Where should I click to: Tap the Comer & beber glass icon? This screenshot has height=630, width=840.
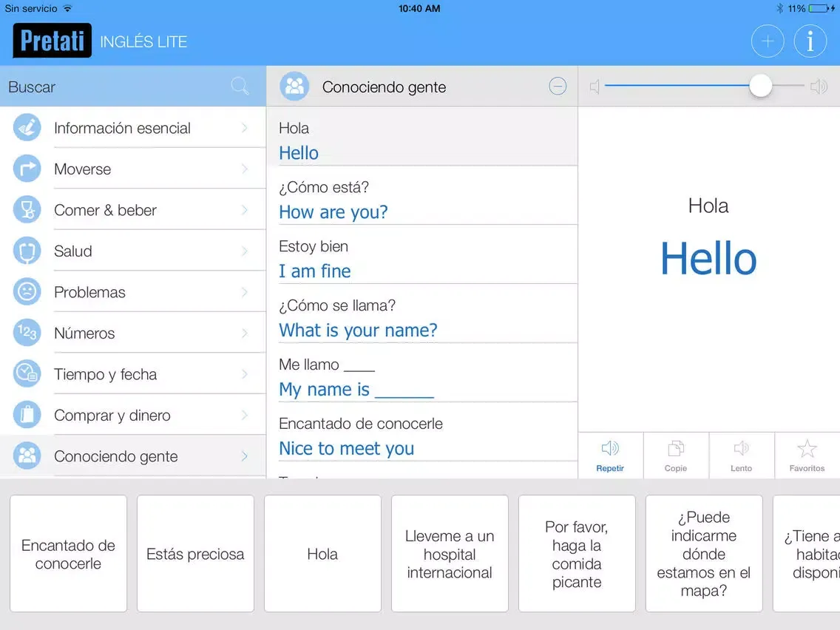[27, 209]
